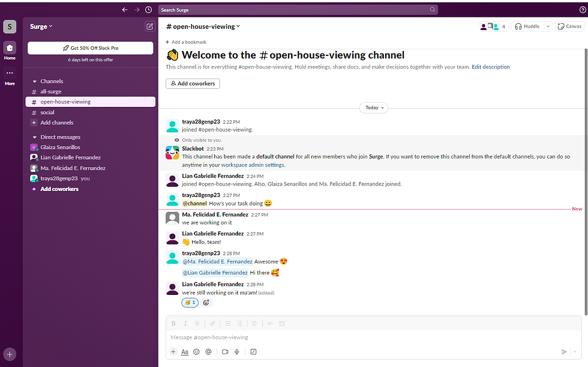Toggle italic formatting

(x=185, y=324)
